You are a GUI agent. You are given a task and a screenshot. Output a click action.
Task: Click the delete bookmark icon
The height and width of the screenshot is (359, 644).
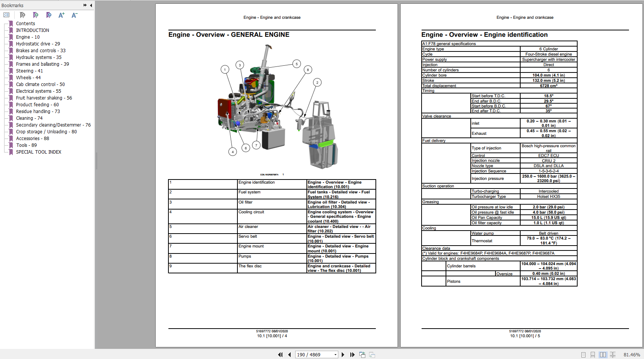click(23, 15)
